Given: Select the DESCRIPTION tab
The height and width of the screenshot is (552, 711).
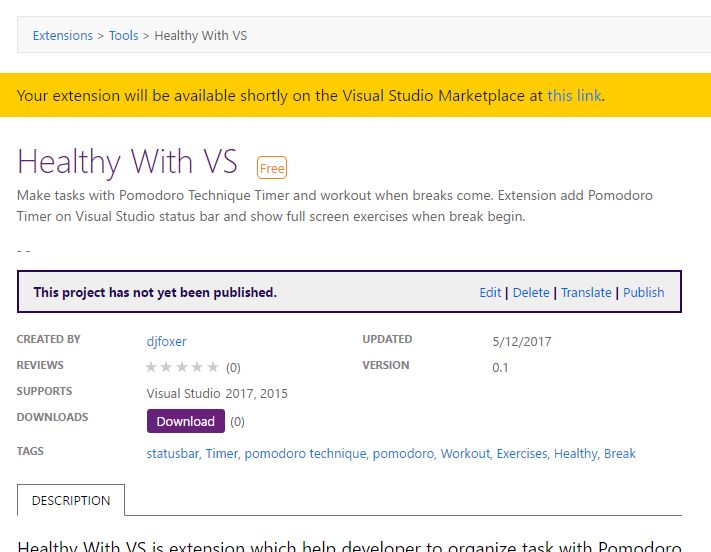Looking at the screenshot, I should point(71,500).
